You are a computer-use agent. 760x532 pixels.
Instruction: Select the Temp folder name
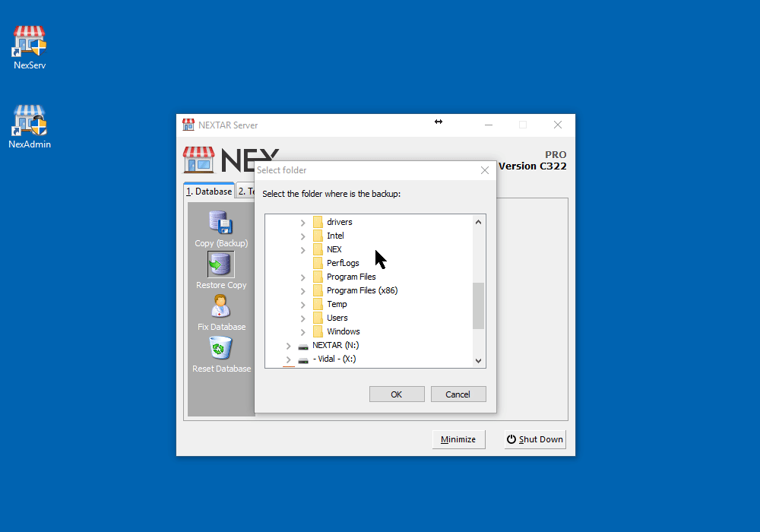pos(337,304)
